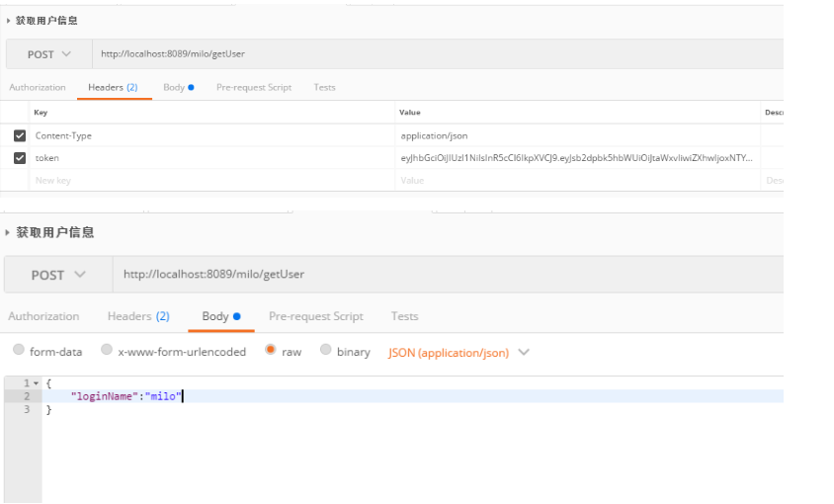Click the token value starting with eyJhbGci
This screenshot has width=834, height=504.
point(578,158)
